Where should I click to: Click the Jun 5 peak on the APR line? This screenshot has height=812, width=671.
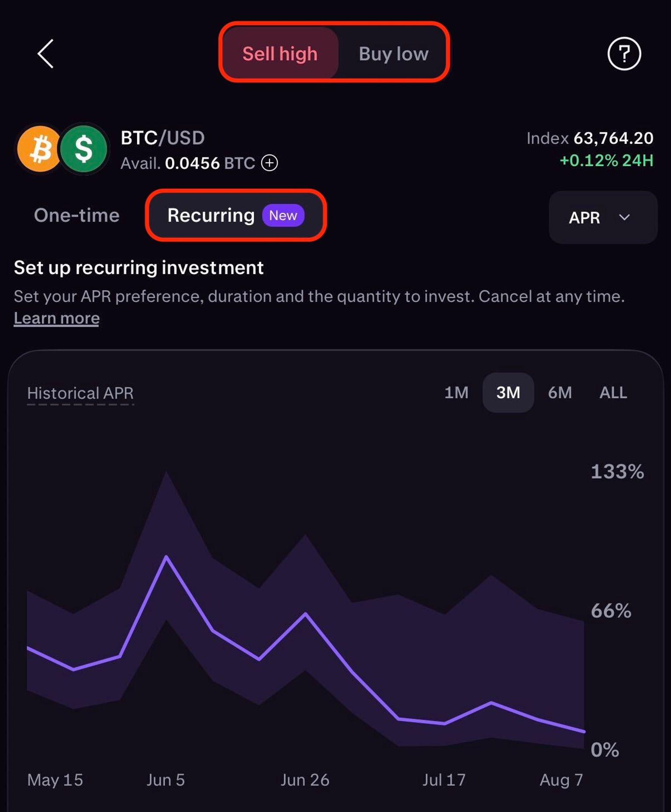coord(166,556)
